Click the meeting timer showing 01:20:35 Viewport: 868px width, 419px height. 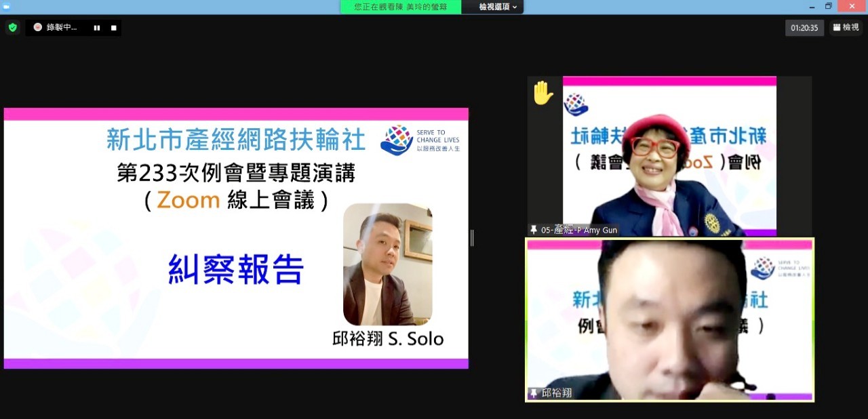coord(804,28)
